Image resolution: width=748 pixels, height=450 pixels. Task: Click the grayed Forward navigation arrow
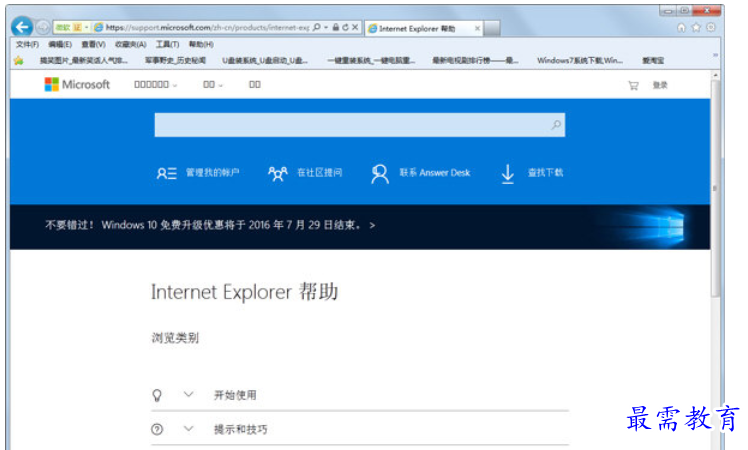[x=42, y=28]
